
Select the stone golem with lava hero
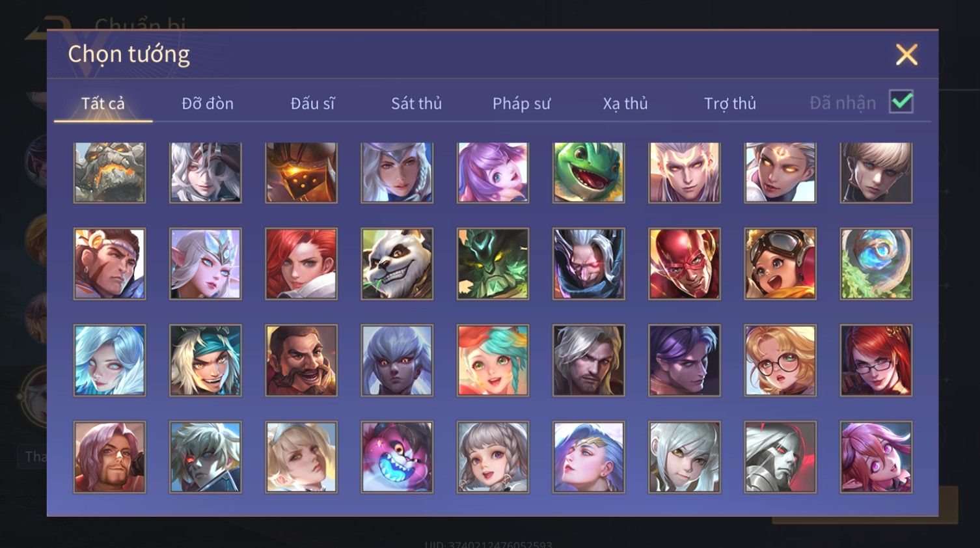point(109,172)
